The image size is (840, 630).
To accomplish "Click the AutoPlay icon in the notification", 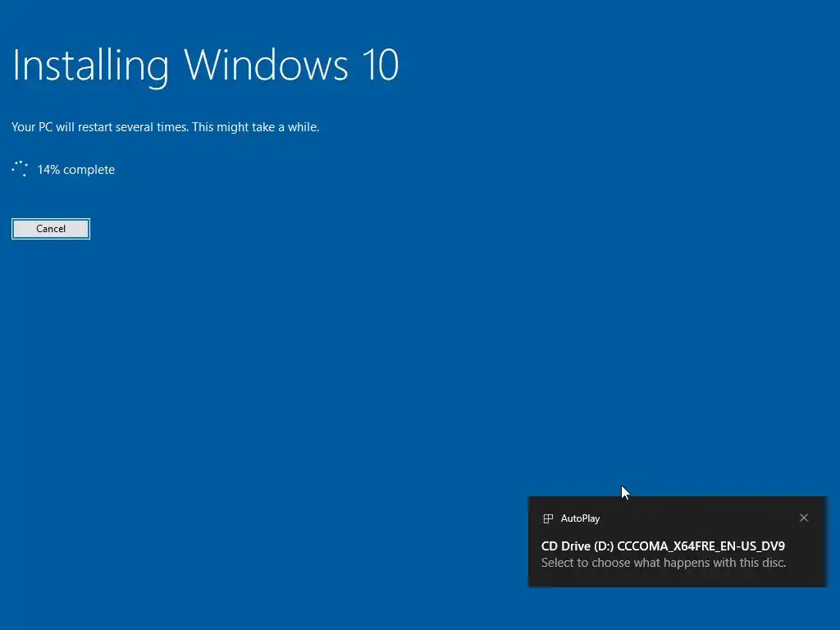I will coord(548,518).
